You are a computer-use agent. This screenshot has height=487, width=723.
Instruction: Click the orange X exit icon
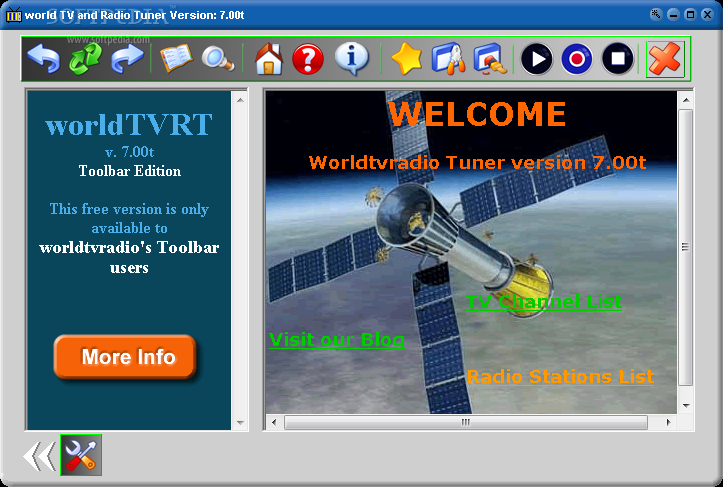tap(665, 59)
